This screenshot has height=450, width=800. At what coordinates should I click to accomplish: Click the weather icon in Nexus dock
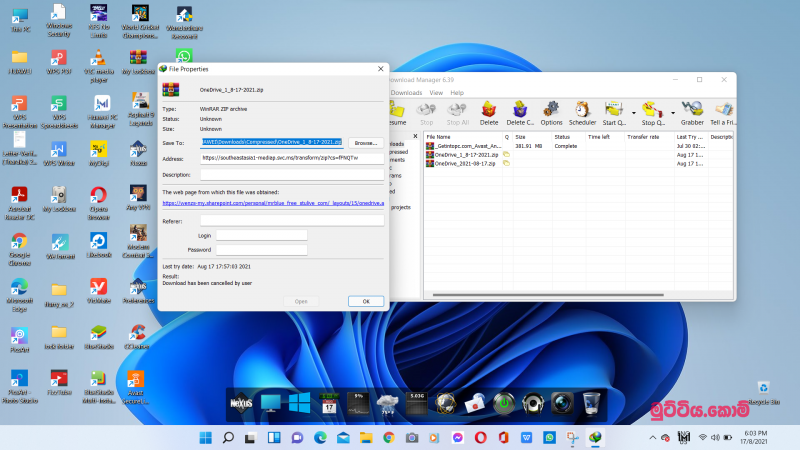[387, 403]
